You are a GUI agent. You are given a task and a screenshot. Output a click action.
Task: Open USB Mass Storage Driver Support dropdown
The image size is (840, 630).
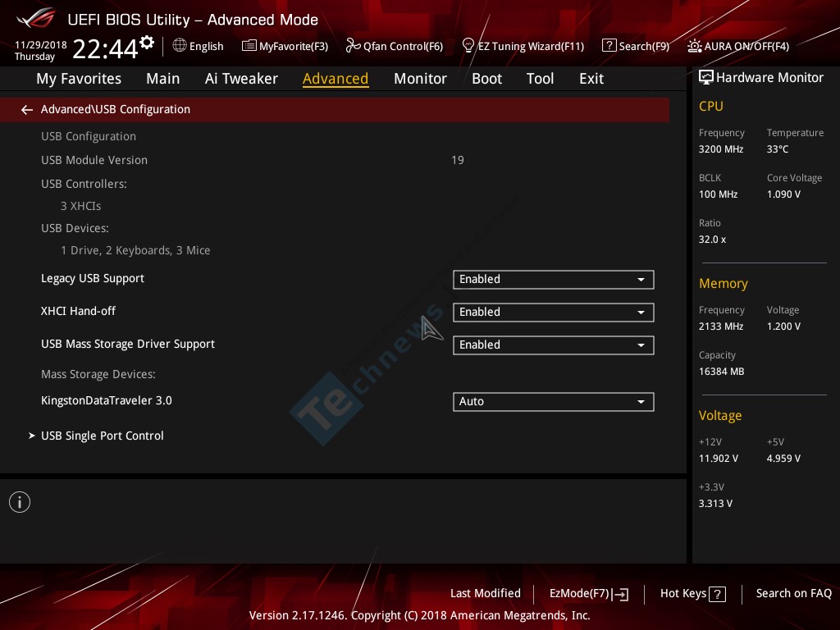click(554, 345)
